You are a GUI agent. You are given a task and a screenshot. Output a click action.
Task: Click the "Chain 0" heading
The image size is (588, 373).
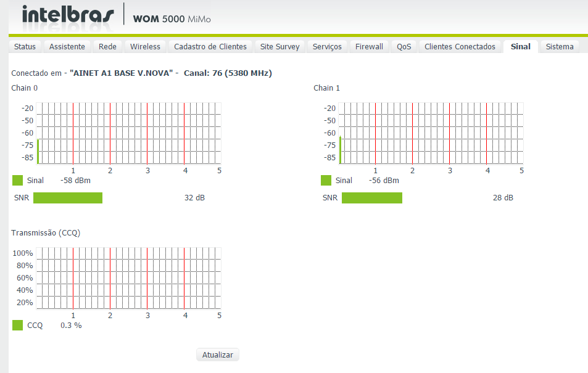pos(25,88)
